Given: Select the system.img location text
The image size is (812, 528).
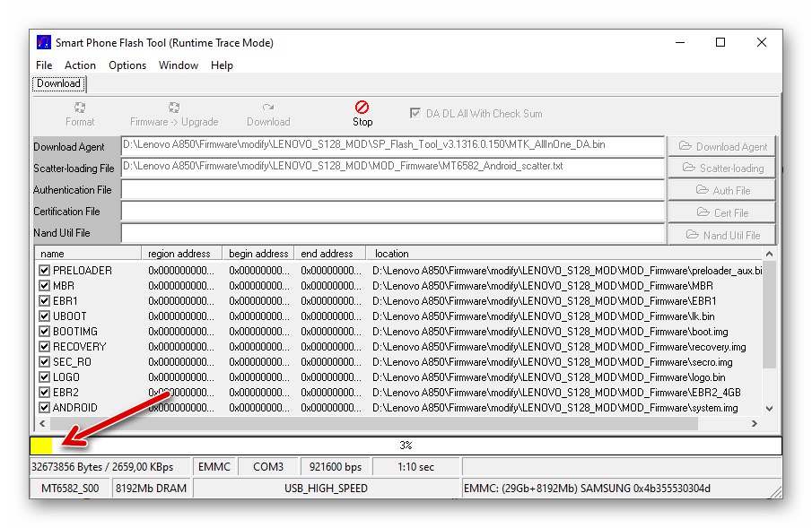Looking at the screenshot, I should (555, 408).
